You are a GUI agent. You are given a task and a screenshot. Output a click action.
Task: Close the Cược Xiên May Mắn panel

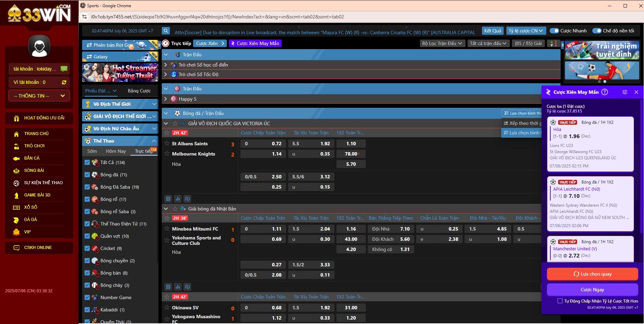coord(636,92)
